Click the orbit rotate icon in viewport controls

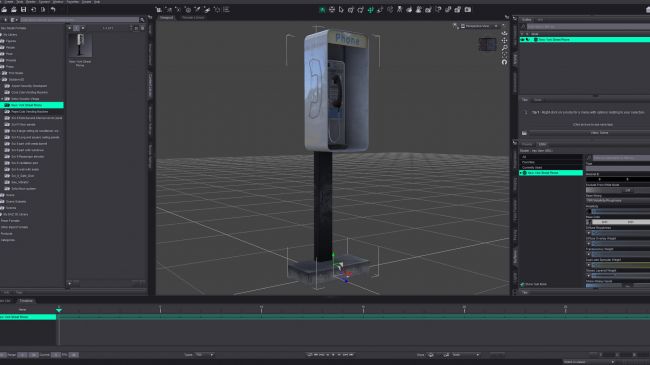pyautogui.click(x=504, y=33)
